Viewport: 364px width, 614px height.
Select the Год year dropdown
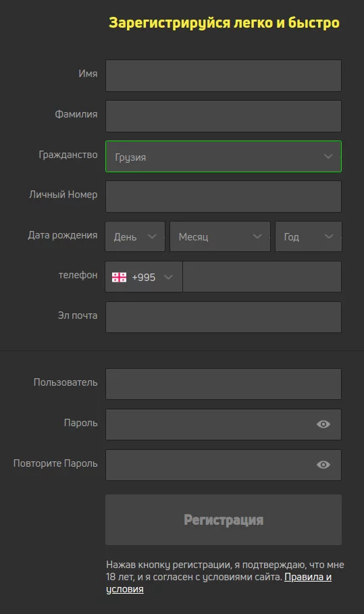coord(309,236)
